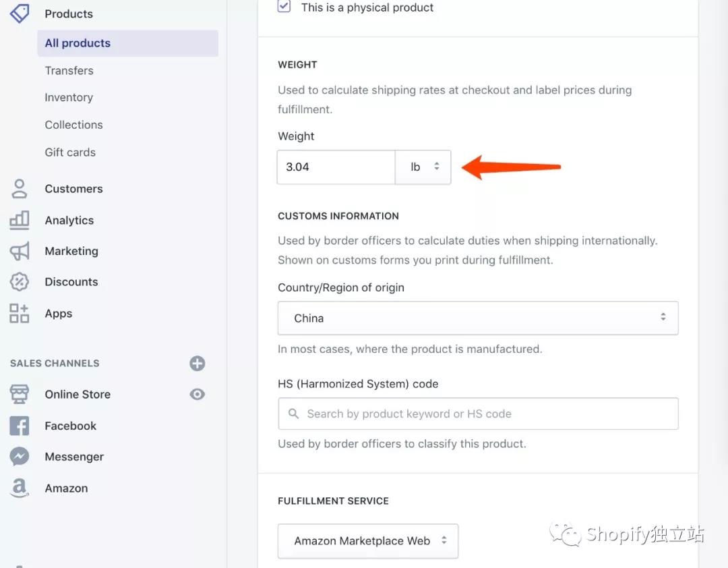Uncheck 'This is a physical product'
Viewport: 728px width, 568px height.
284,7
